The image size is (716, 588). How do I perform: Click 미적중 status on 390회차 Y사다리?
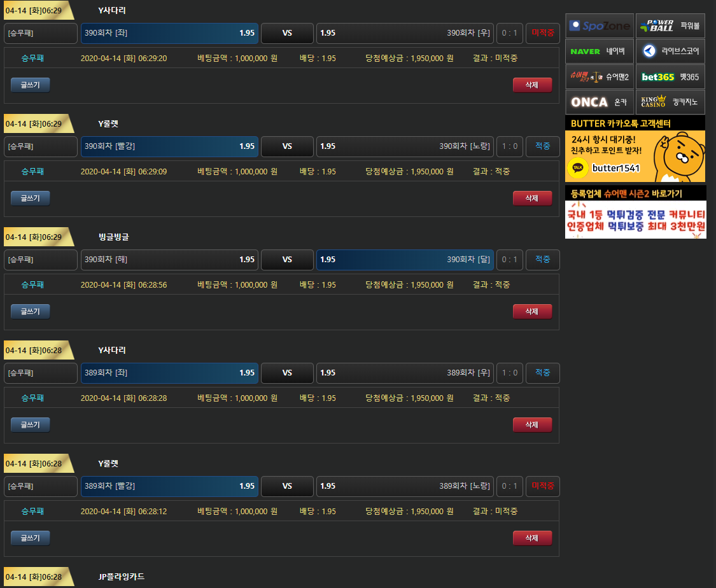[542, 33]
